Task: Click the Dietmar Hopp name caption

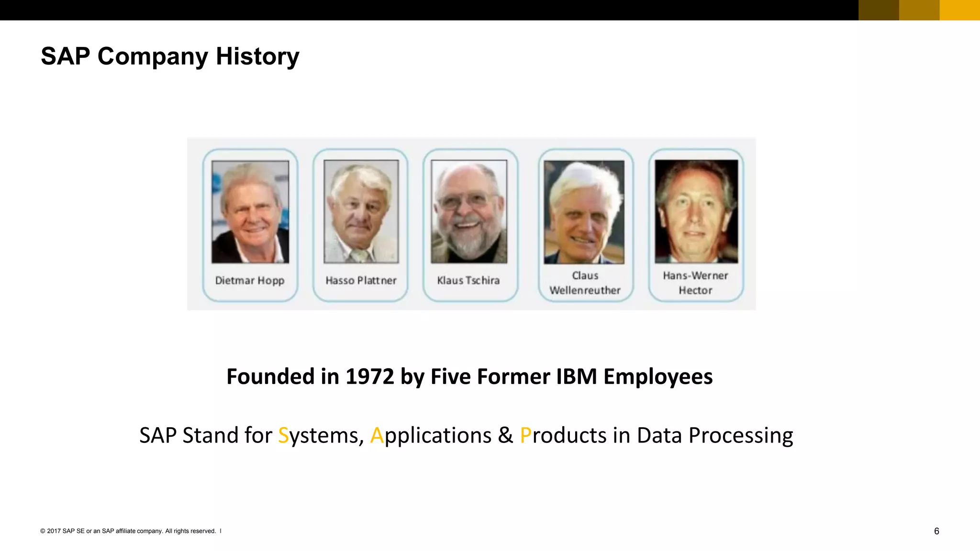Action: [x=250, y=280]
